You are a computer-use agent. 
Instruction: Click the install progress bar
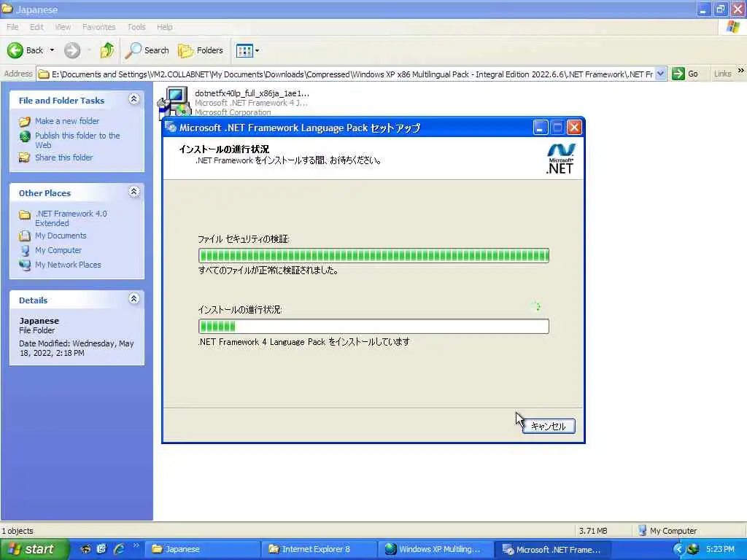373,326
